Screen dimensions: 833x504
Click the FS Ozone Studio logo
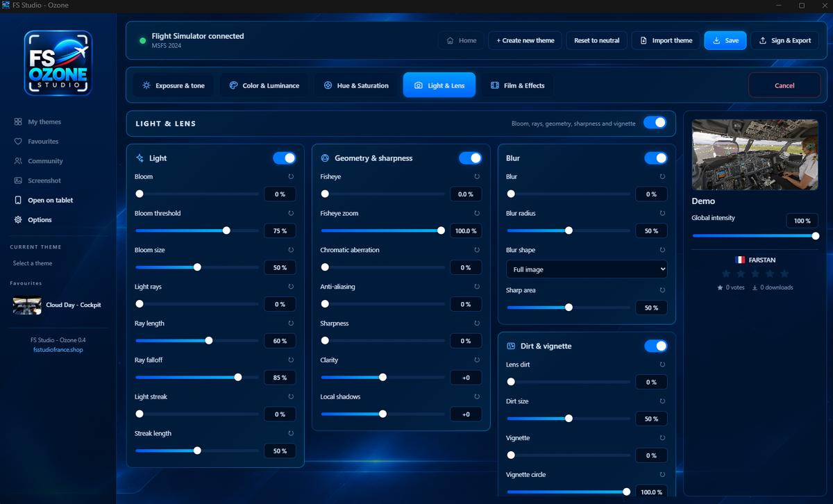click(x=58, y=62)
